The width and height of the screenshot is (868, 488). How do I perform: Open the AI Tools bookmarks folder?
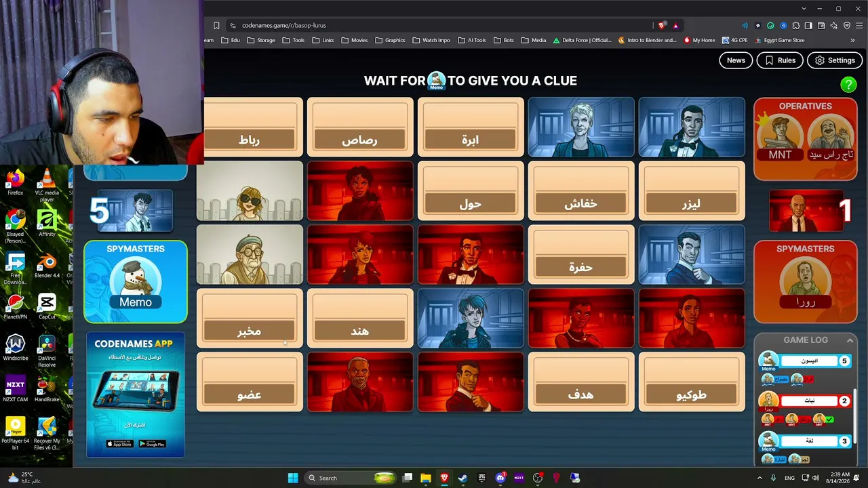pyautogui.click(x=472, y=40)
